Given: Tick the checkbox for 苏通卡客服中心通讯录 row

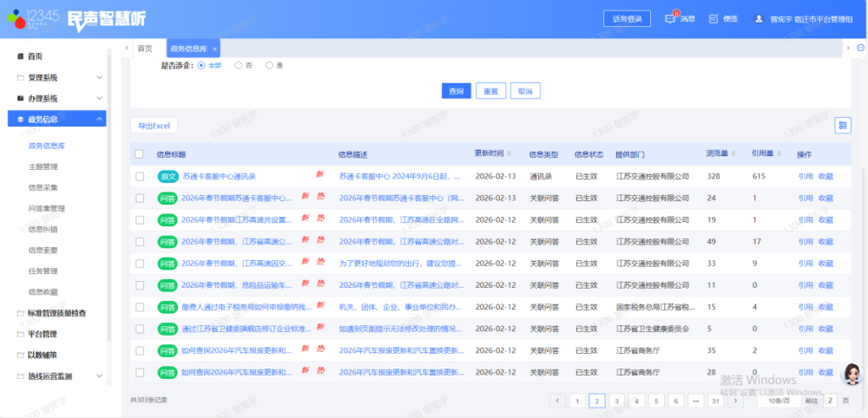Looking at the screenshot, I should (x=139, y=176).
